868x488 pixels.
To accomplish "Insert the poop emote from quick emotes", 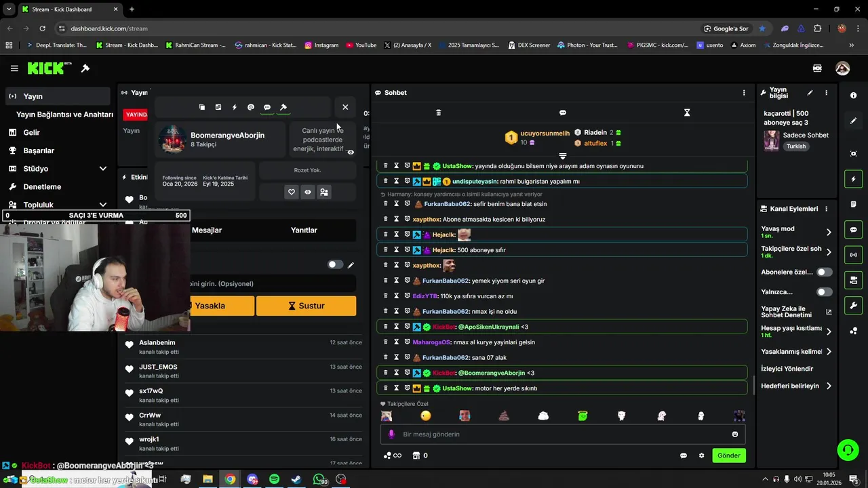I will coord(504,415).
